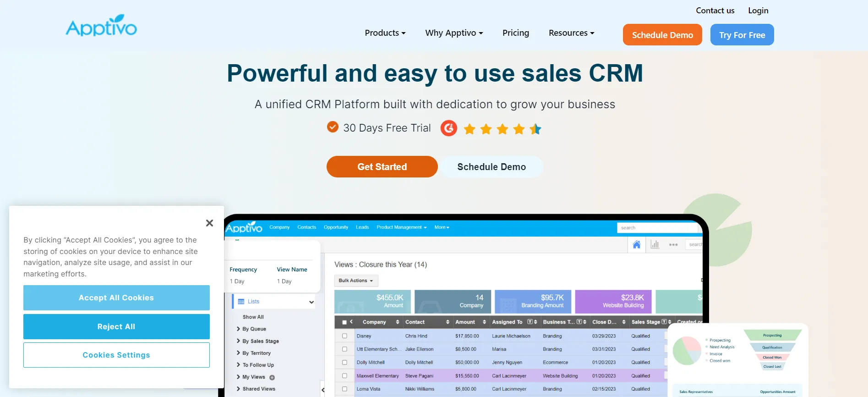Sort the Contact column using its arrows

(x=448, y=322)
